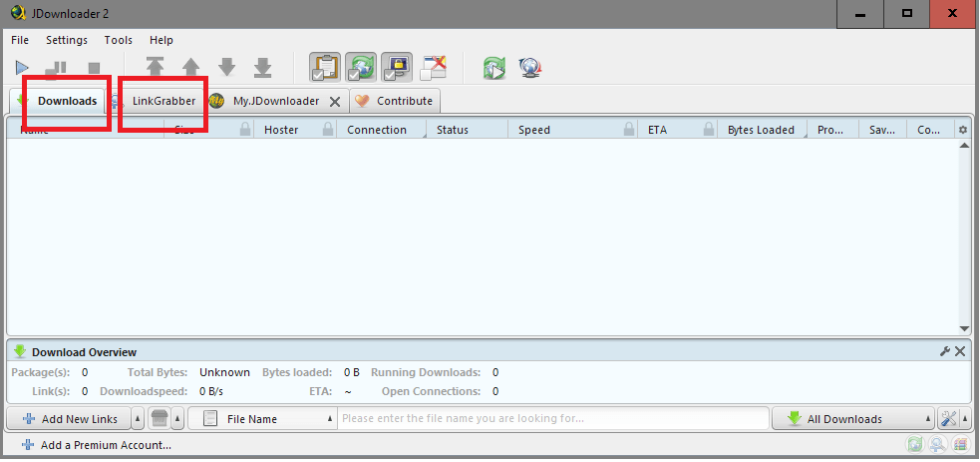Sort by the Hoster column header
Image resolution: width=980 pixels, height=462 pixels.
pos(296,130)
